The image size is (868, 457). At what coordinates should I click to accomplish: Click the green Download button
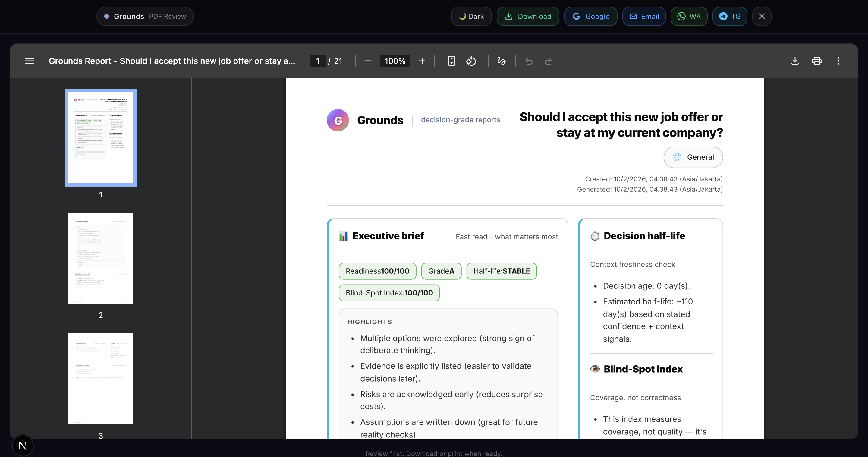tap(528, 16)
